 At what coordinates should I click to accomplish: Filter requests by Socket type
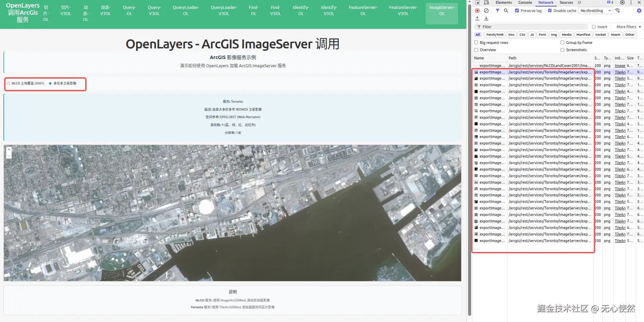pos(600,35)
